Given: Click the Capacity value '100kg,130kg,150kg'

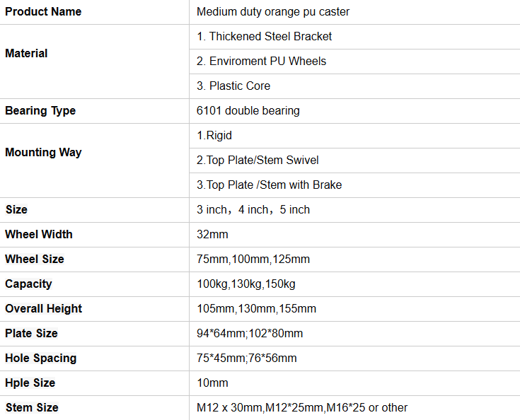Looking at the screenshot, I should coord(246,284).
